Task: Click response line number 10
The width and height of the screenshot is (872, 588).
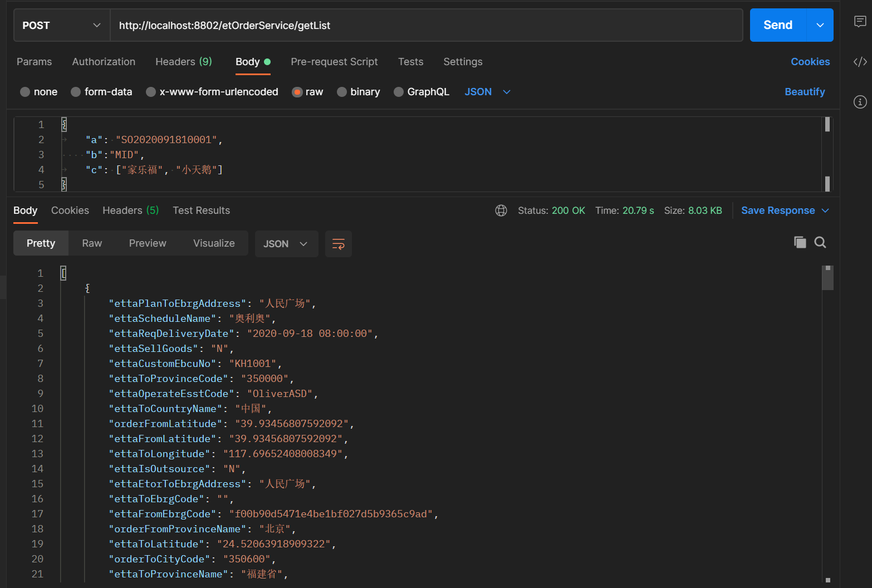Action: pos(37,409)
